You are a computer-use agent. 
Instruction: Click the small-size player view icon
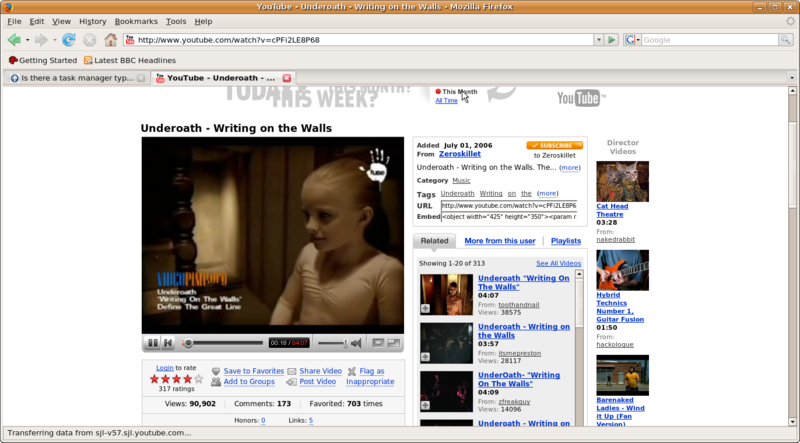click(x=378, y=343)
